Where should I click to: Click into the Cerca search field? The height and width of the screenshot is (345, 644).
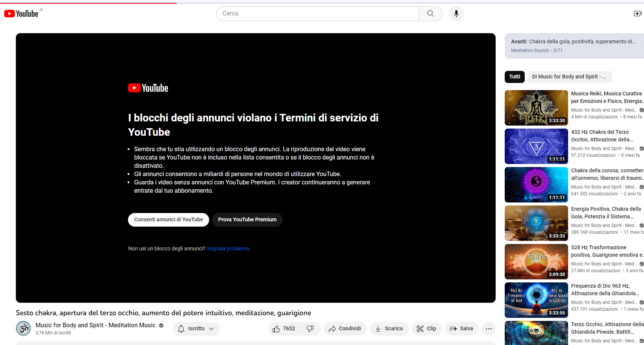coord(317,14)
